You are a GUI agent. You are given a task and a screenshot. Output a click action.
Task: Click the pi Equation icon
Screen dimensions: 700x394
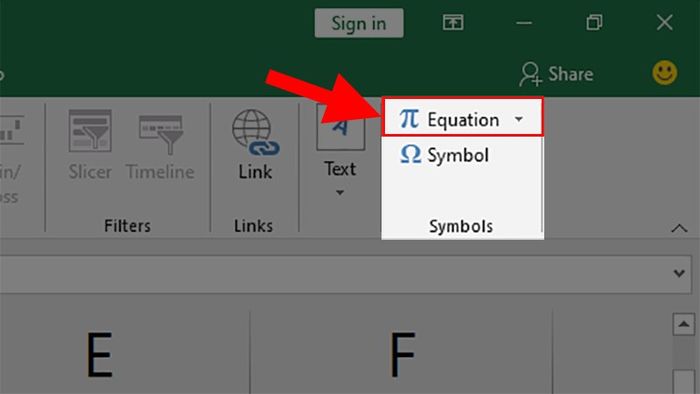(408, 119)
